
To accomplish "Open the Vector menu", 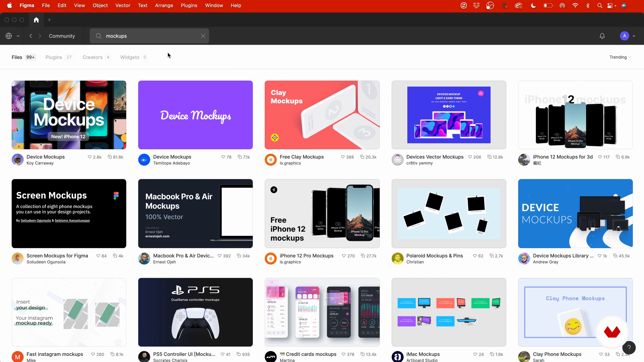I will 123,6.
